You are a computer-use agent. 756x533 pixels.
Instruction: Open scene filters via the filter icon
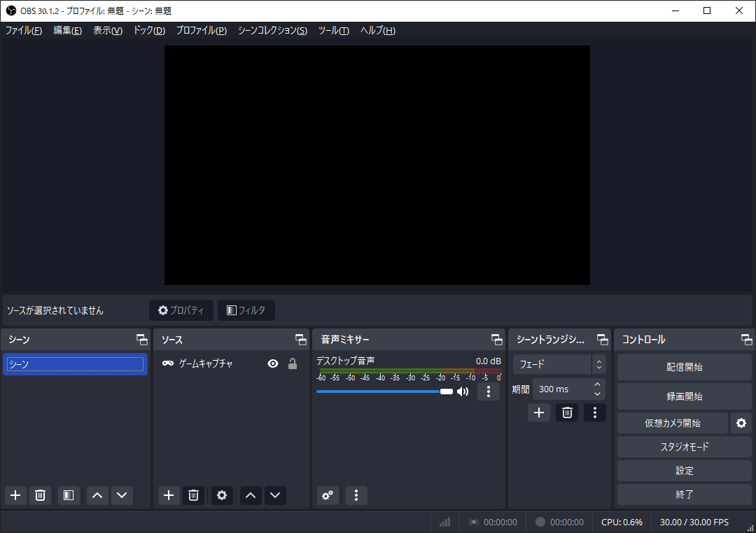click(68, 495)
